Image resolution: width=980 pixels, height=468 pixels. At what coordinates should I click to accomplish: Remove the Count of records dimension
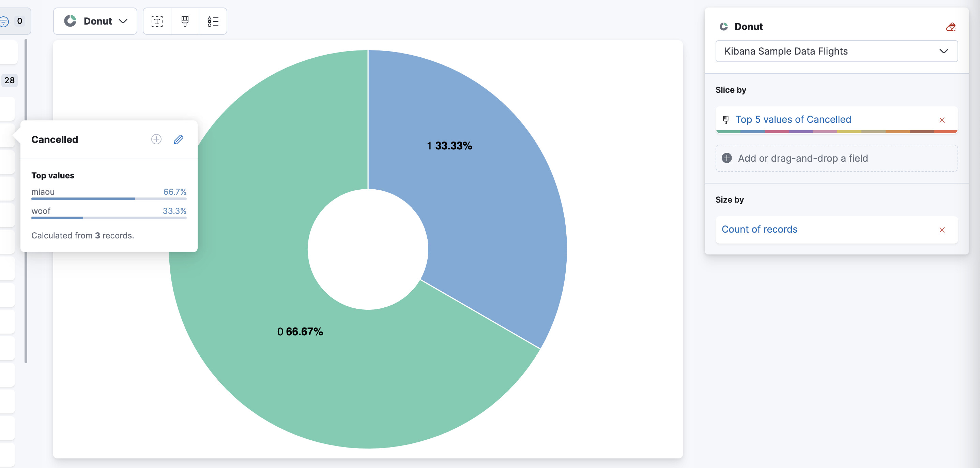pos(942,230)
